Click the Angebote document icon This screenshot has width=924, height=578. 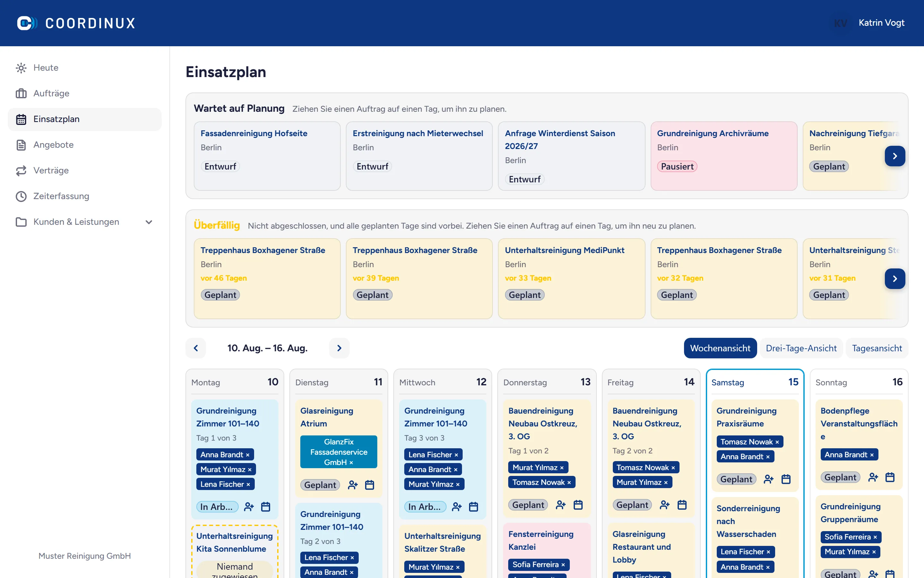tap(21, 145)
